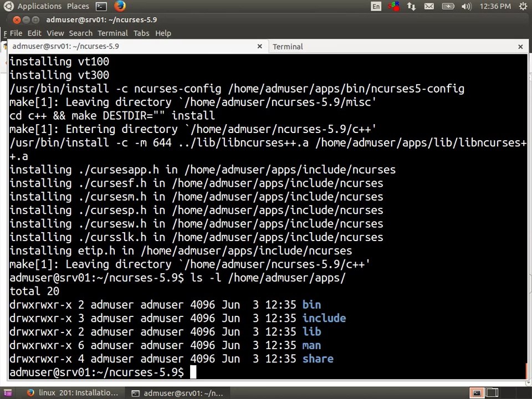
Task: Select the admuser@srv01 ncurses-5.9 tab
Action: click(137, 47)
